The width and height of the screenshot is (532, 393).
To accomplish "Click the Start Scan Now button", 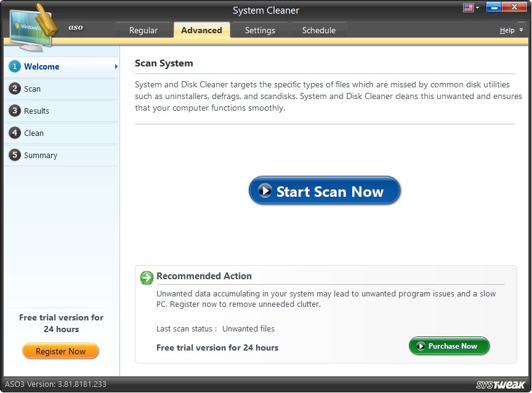I will click(324, 191).
